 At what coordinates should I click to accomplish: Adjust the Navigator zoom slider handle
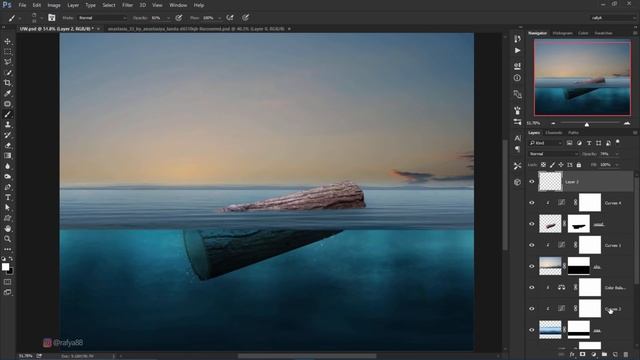pos(587,124)
